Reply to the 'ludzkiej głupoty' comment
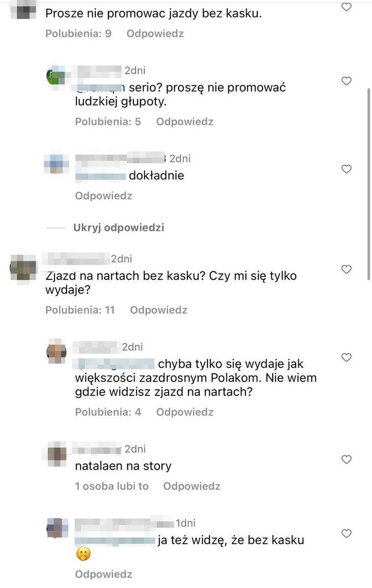 click(x=185, y=122)
